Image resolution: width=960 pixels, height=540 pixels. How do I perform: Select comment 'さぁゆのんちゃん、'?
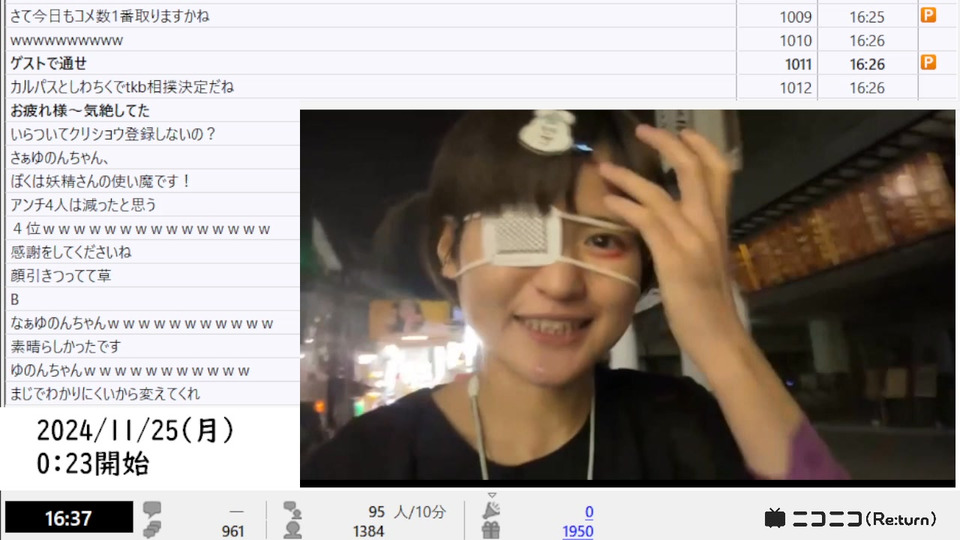pos(59,158)
